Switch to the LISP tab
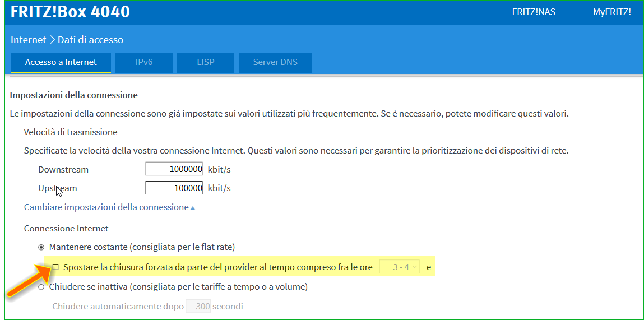The image size is (644, 320). click(205, 62)
